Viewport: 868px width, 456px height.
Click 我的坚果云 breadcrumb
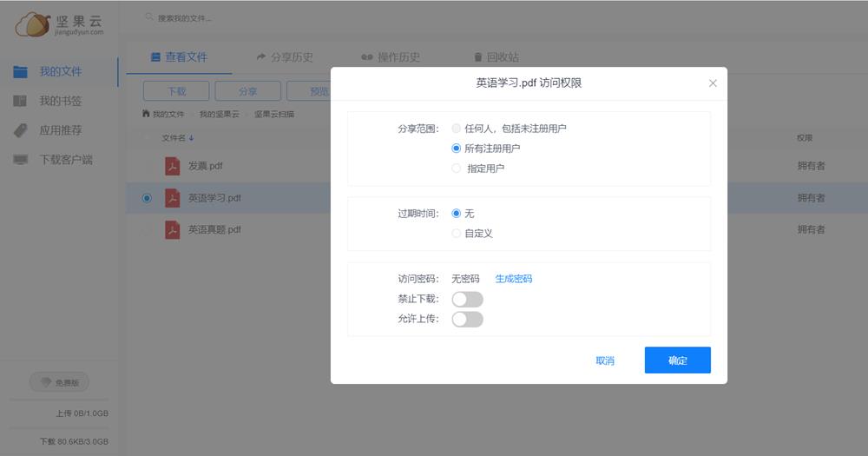pos(220,114)
